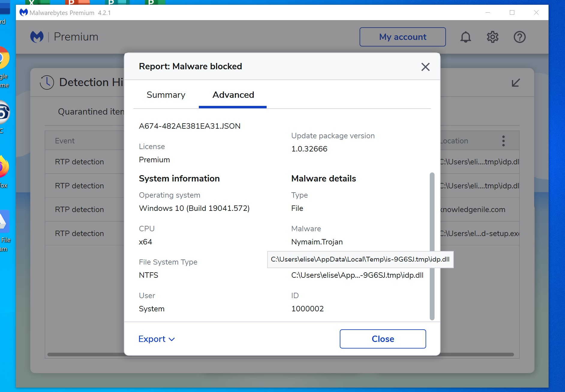Click the NTFS file system value
Screen dimensions: 565x392
point(148,275)
